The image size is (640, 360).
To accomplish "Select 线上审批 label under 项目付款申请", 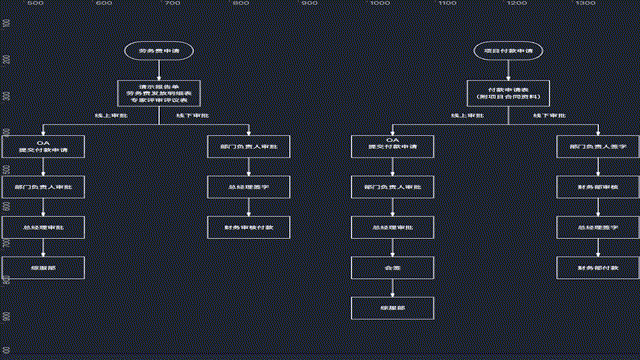I will (467, 116).
